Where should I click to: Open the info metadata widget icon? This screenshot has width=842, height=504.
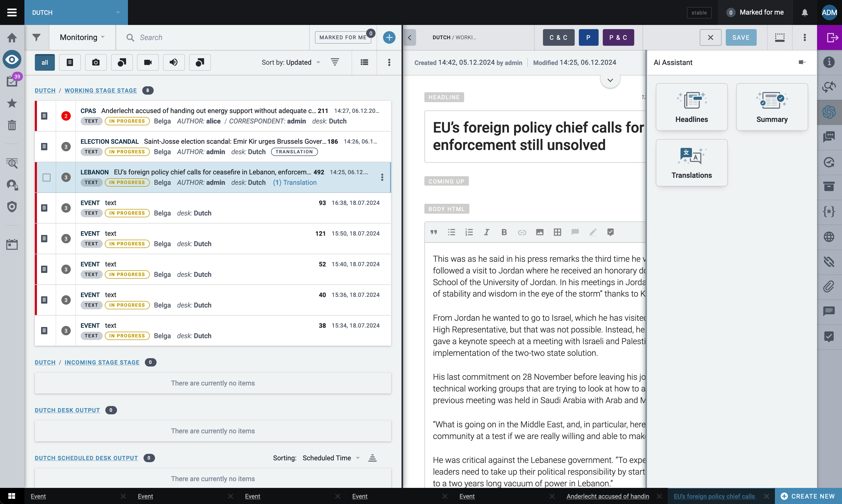(x=829, y=62)
